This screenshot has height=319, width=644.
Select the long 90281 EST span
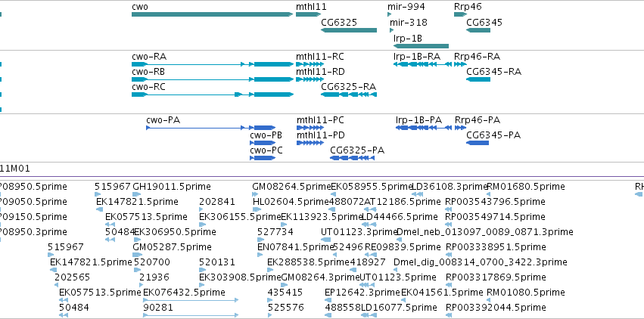[191, 316]
